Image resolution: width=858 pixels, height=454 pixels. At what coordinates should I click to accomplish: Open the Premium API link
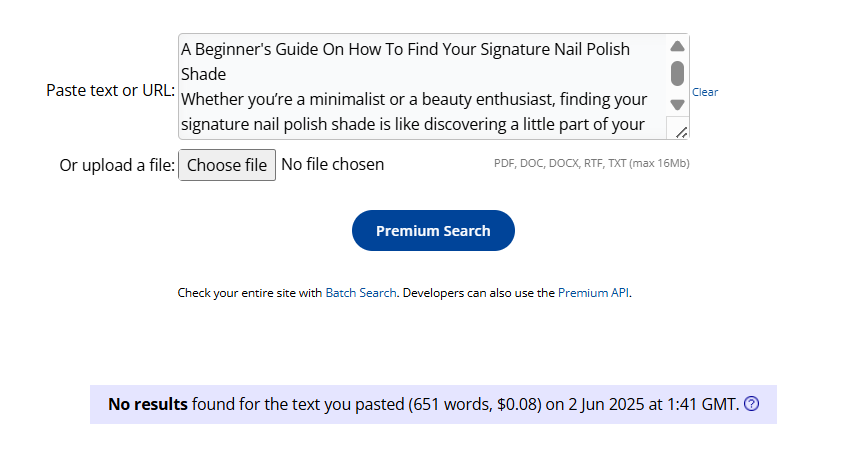pyautogui.click(x=593, y=293)
